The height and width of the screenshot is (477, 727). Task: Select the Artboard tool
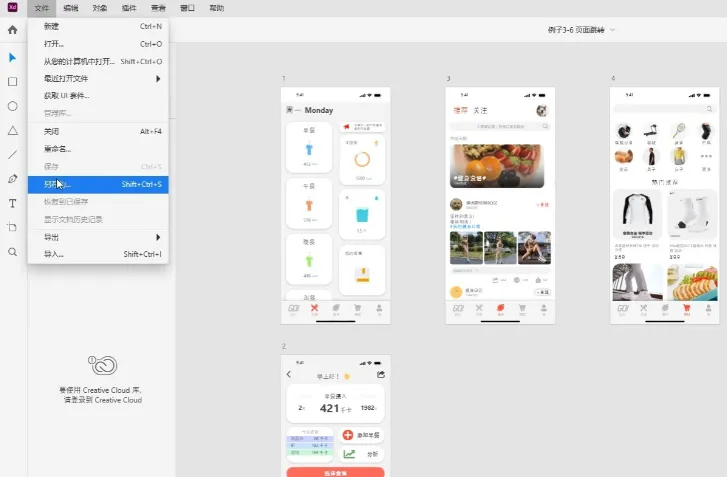13,227
